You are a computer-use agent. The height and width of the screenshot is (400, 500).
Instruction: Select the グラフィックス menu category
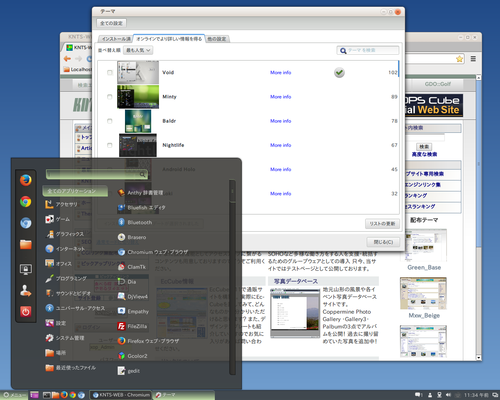pos(64,234)
